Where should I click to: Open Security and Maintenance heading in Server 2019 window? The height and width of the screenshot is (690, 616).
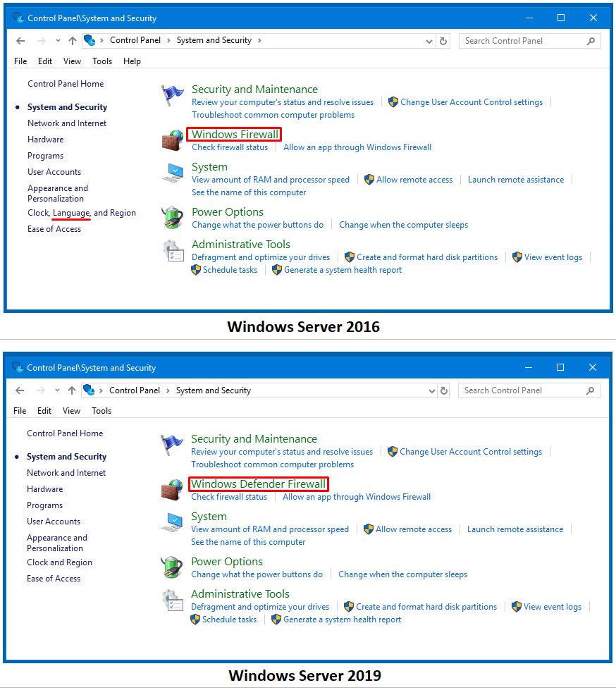click(x=254, y=438)
